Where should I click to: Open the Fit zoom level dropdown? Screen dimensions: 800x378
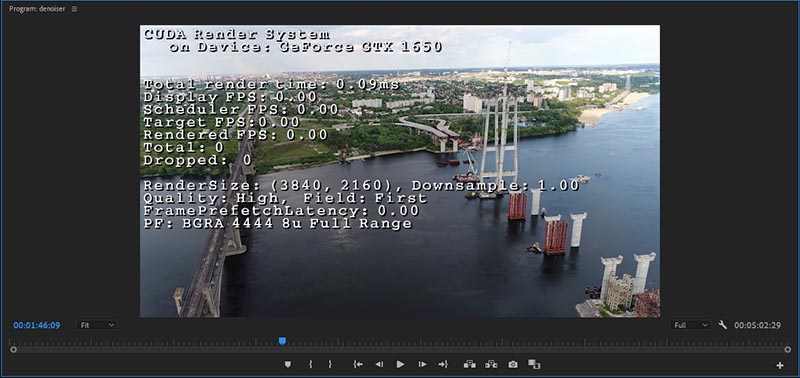[x=97, y=325]
